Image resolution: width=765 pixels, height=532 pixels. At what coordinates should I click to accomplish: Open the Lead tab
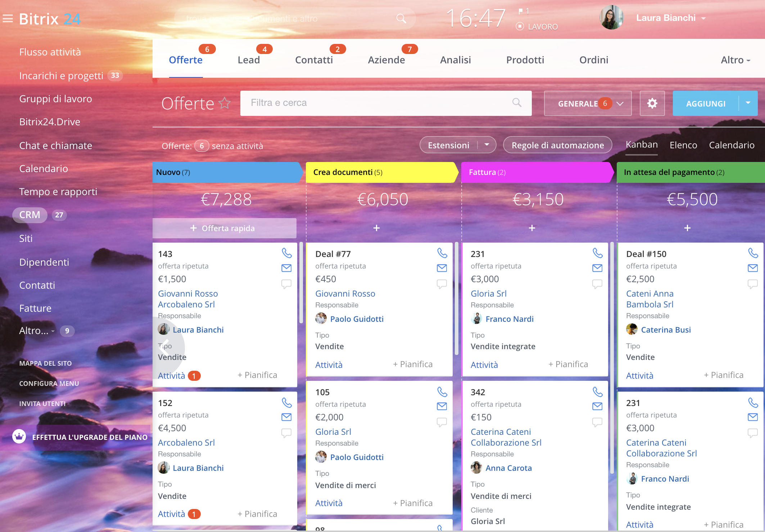pyautogui.click(x=249, y=60)
